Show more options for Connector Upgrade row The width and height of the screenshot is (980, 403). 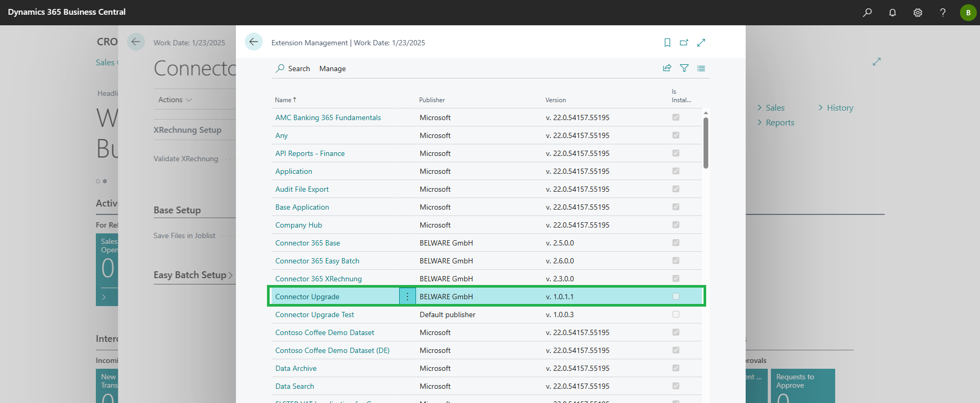coord(407,297)
